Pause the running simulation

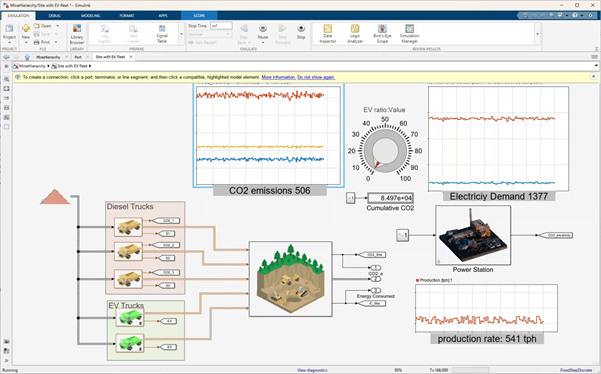[263, 31]
